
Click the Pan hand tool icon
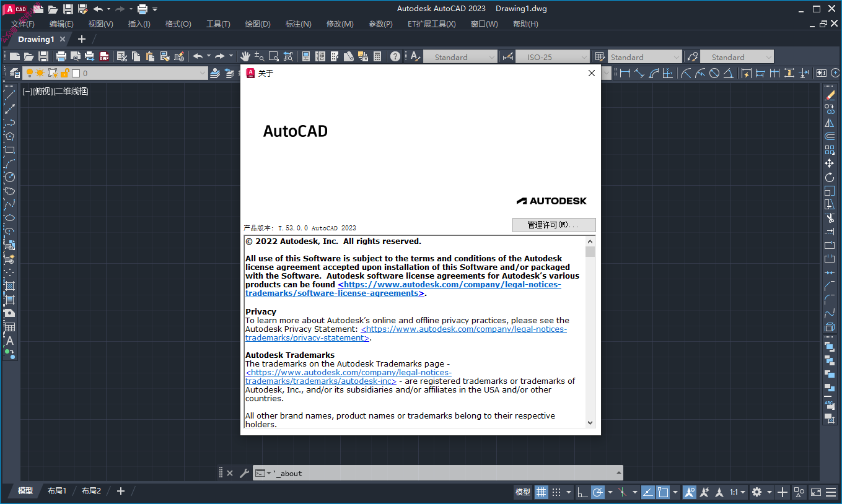click(x=245, y=56)
